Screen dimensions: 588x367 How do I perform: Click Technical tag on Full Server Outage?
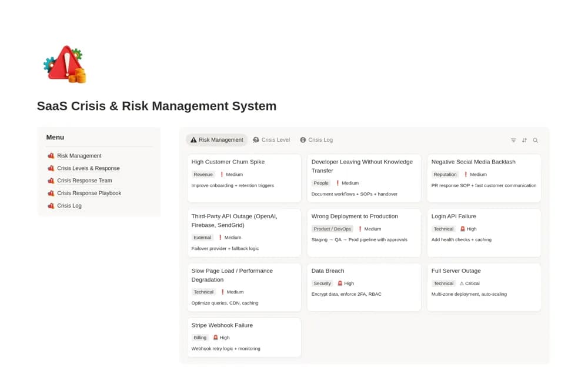443,283
